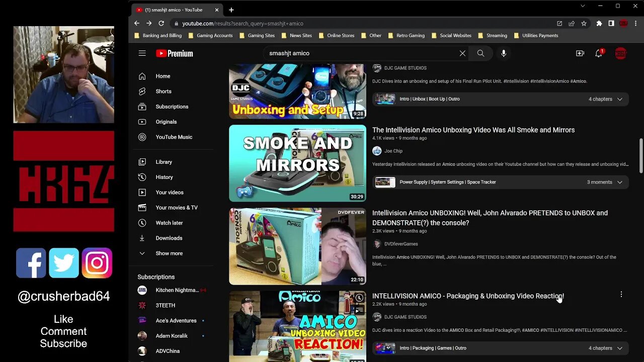Share this page via the address bar icon
This screenshot has height=362, width=644.
pos(572,23)
